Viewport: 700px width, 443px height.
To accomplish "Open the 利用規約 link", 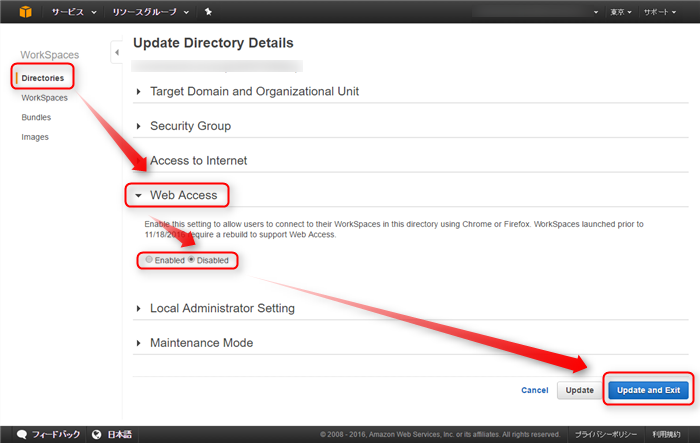I will [x=667, y=435].
